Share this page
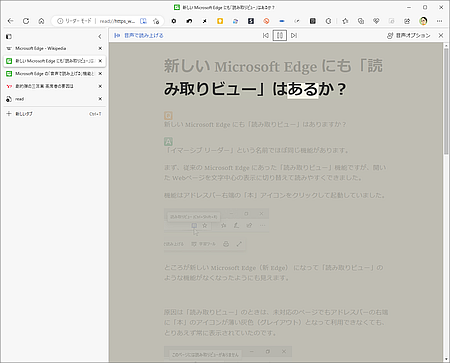The width and height of the screenshot is (450, 363). [407, 21]
